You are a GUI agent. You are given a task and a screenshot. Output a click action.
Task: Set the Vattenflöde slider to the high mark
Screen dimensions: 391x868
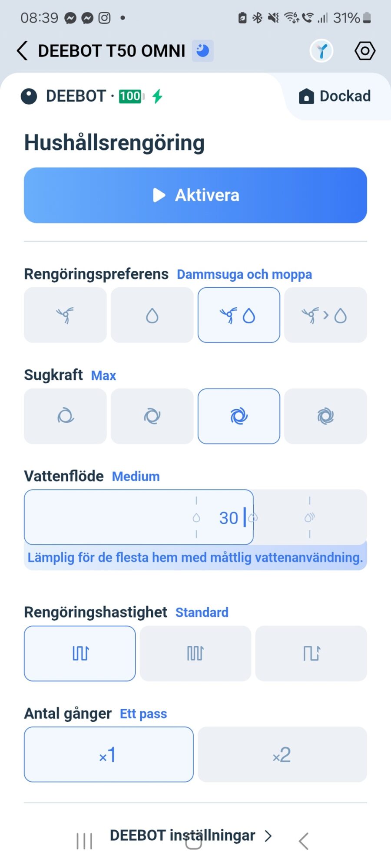click(x=309, y=517)
